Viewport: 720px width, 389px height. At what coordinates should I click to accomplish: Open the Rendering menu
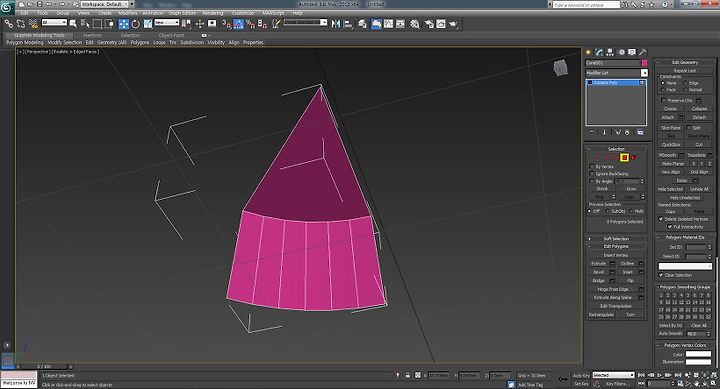coord(213,13)
